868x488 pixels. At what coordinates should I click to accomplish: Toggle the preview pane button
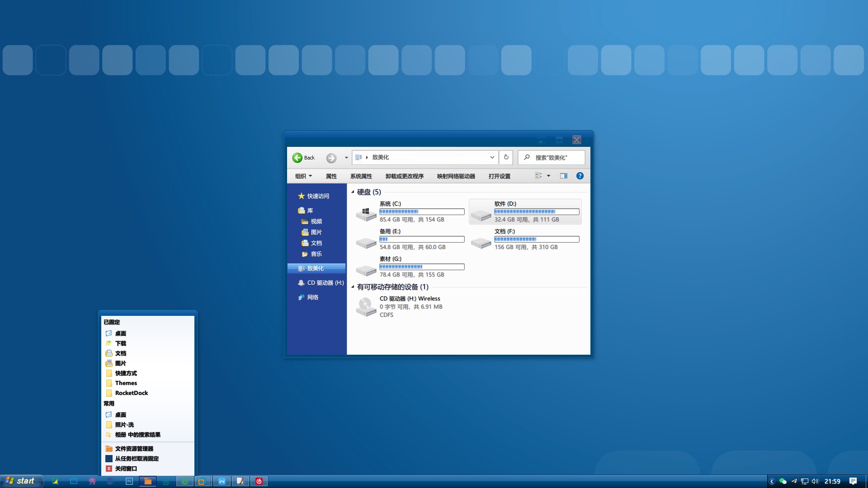(564, 176)
